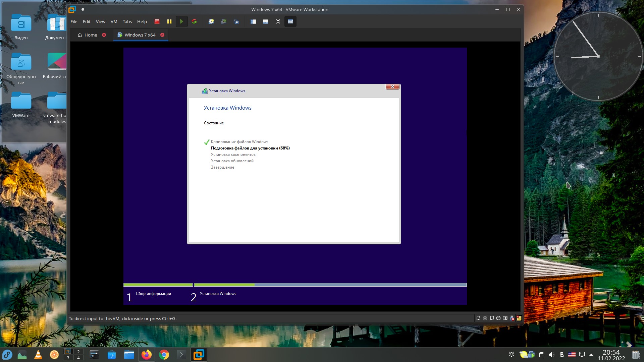Click the Завершение line
The height and width of the screenshot is (362, 644).
(222, 167)
